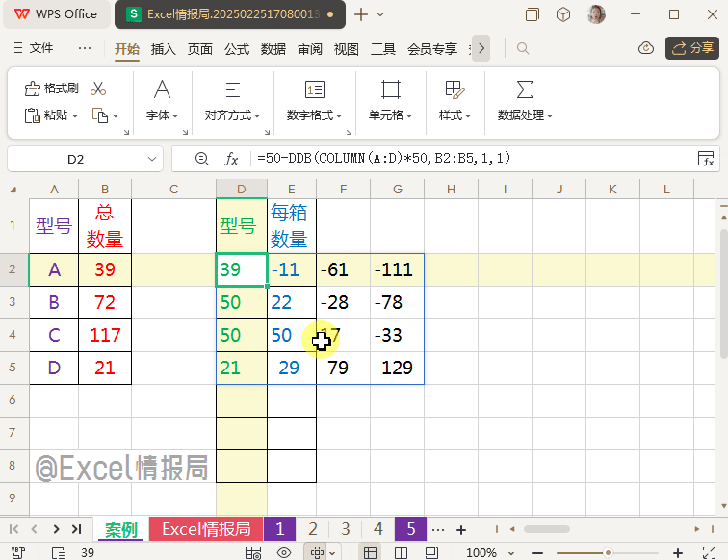Toggle eye protection mode icon in status bar
Image resolution: width=728 pixels, height=560 pixels.
(284, 553)
